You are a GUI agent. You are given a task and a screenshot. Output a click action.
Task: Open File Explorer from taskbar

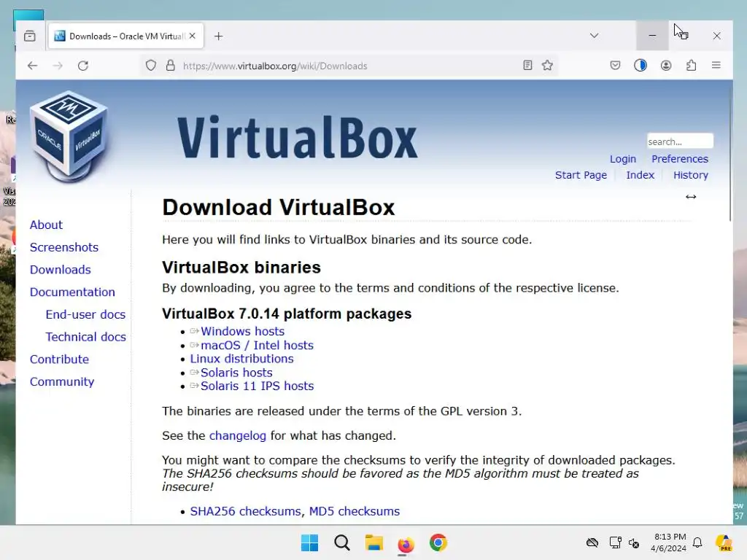(374, 542)
